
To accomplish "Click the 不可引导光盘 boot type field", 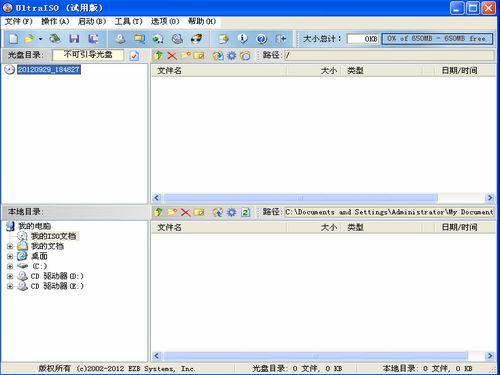I will (88, 55).
